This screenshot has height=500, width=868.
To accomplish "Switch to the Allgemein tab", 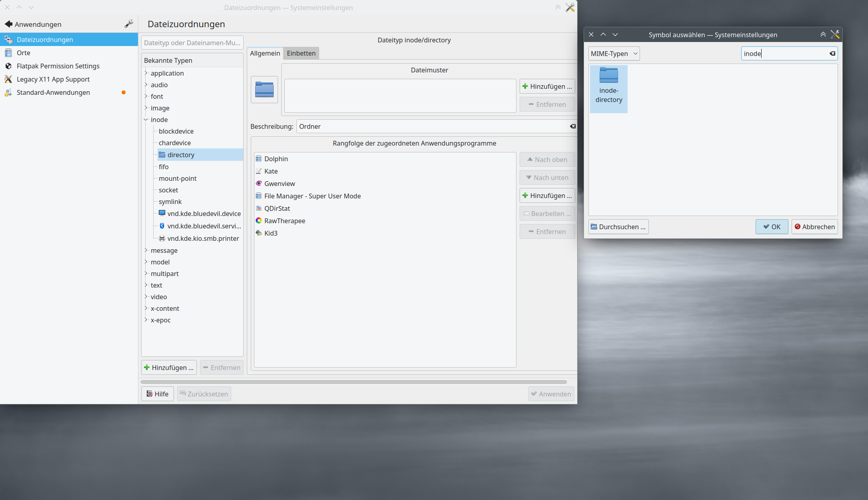I will click(265, 53).
